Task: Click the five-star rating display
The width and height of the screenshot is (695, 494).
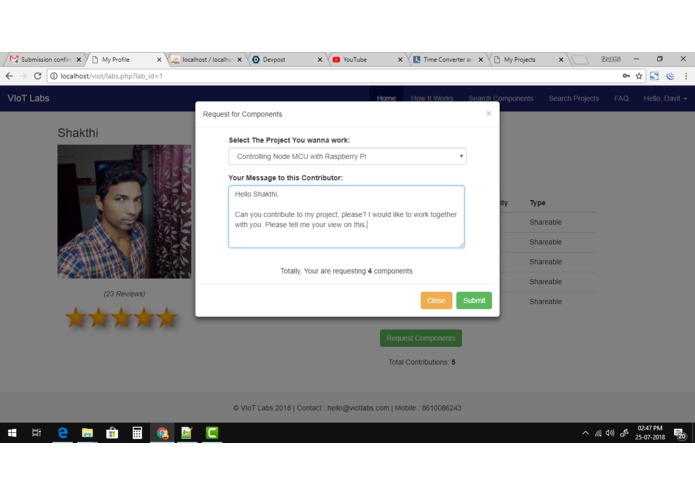Action: point(121,318)
